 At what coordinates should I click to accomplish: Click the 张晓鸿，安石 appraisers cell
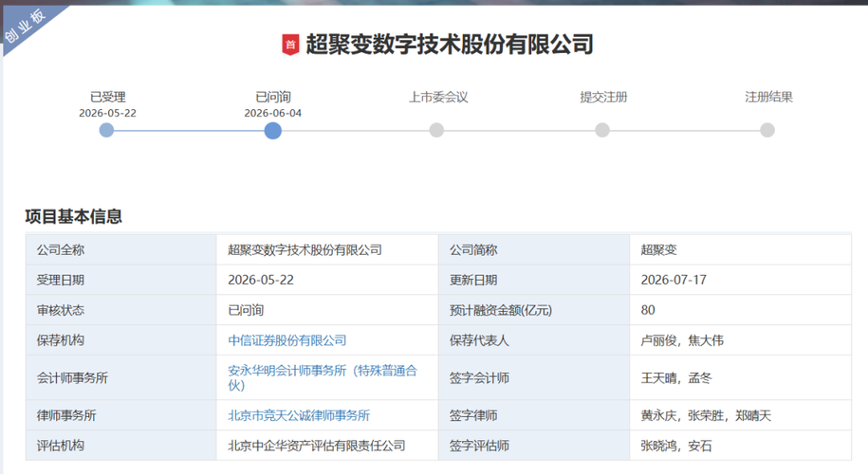click(x=741, y=446)
